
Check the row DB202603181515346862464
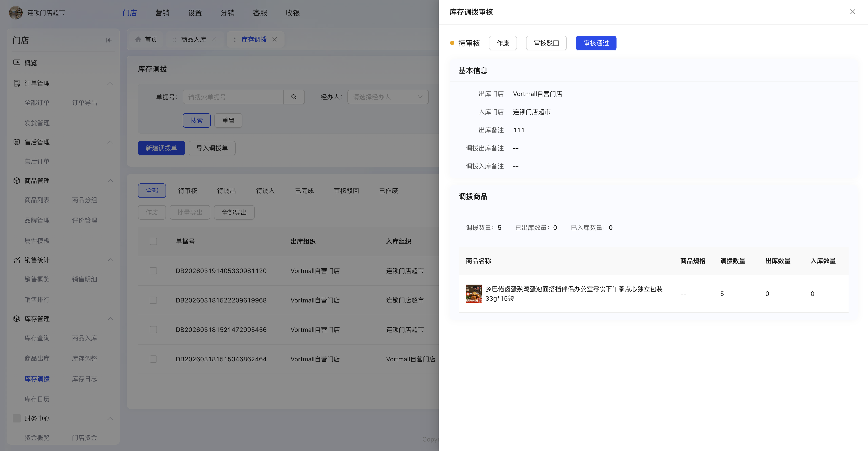(153, 359)
